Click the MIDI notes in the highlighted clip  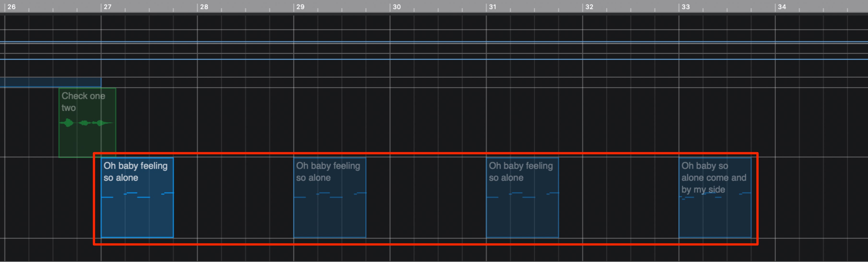pyautogui.click(x=137, y=195)
